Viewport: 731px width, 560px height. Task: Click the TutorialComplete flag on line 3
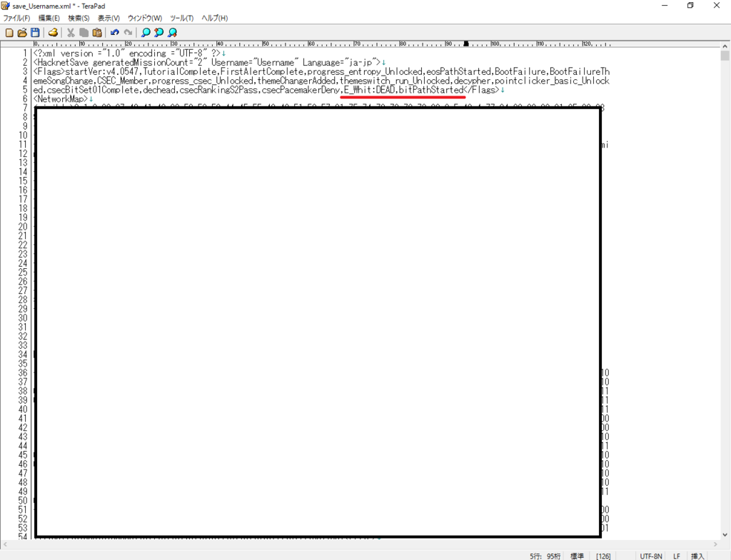click(x=179, y=72)
